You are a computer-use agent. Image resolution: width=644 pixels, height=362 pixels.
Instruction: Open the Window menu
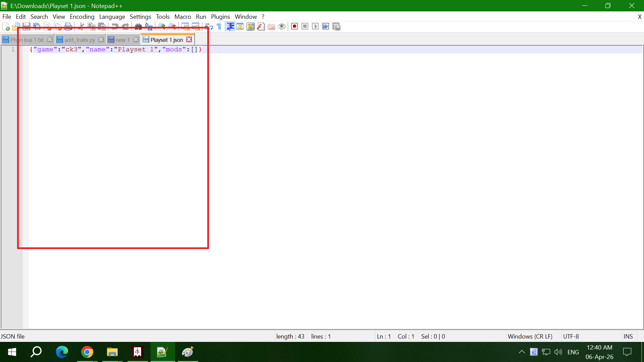pyautogui.click(x=246, y=17)
